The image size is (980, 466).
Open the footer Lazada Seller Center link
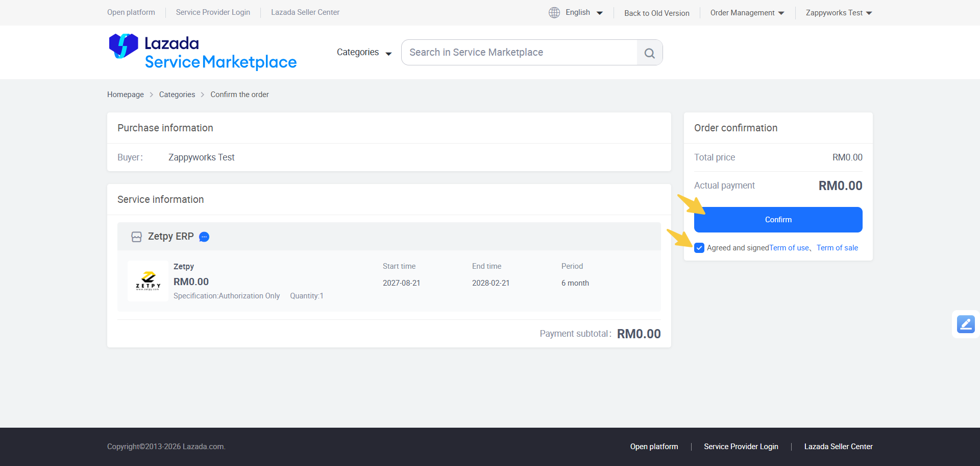(839, 447)
